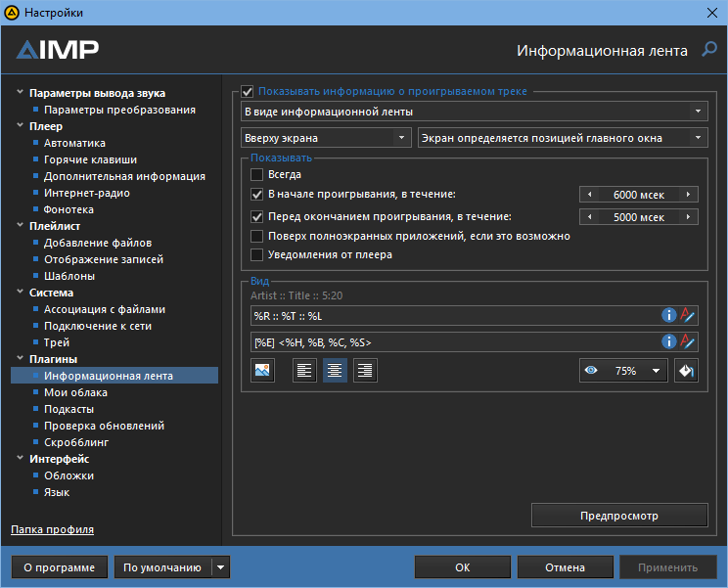Screen dimensions: 728x588
Task: Increase the 6000 мсек duration value
Action: click(690, 195)
